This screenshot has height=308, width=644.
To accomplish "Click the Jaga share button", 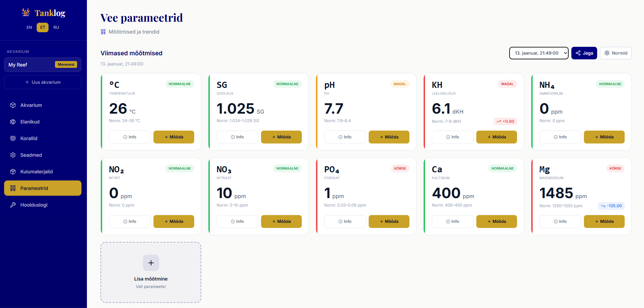I will click(584, 53).
